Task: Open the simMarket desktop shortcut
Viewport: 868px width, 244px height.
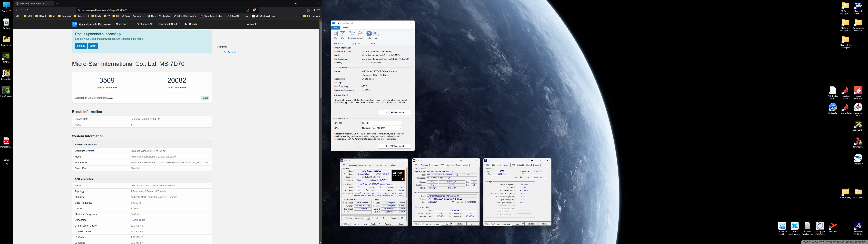Action: tap(858, 159)
